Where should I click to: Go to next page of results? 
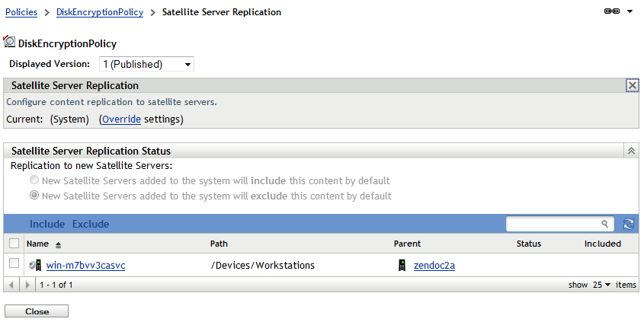point(28,285)
